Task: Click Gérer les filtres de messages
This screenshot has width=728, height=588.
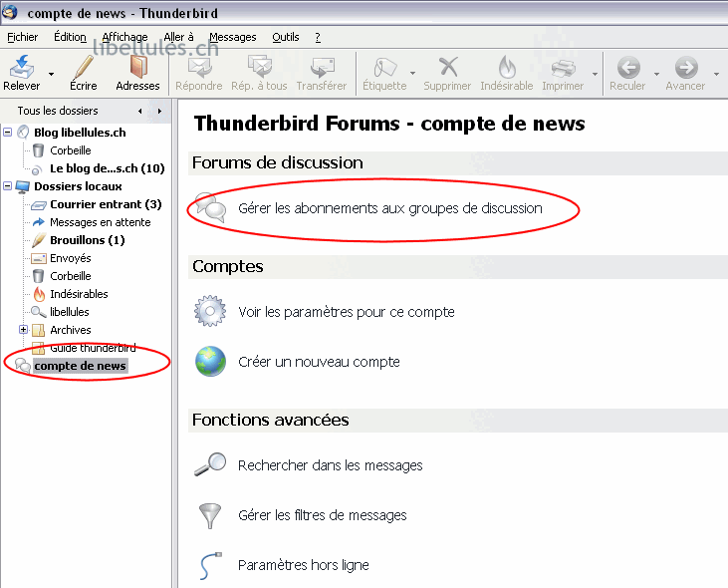Action: tap(323, 515)
